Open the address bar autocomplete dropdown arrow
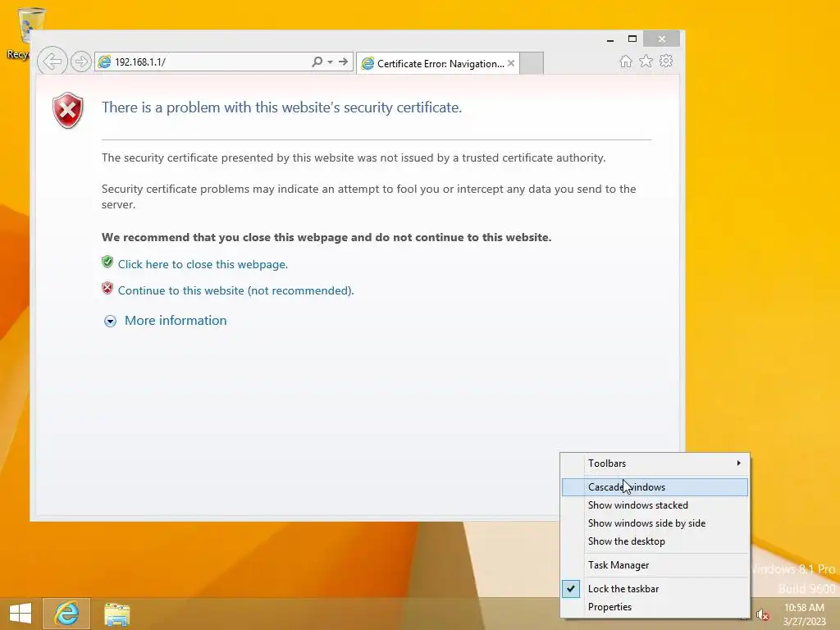 331,62
